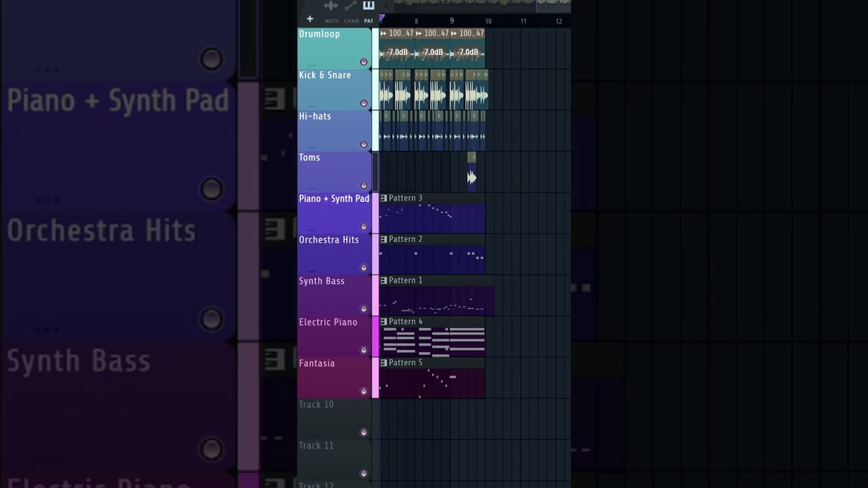This screenshot has width=868, height=488.
Task: Switch to the NOTE tab
Action: [332, 21]
